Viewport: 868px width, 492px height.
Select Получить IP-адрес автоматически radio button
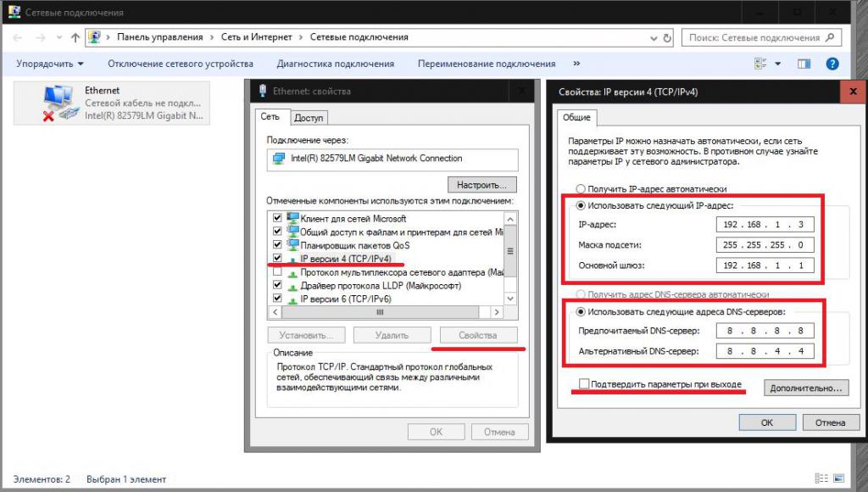(581, 189)
